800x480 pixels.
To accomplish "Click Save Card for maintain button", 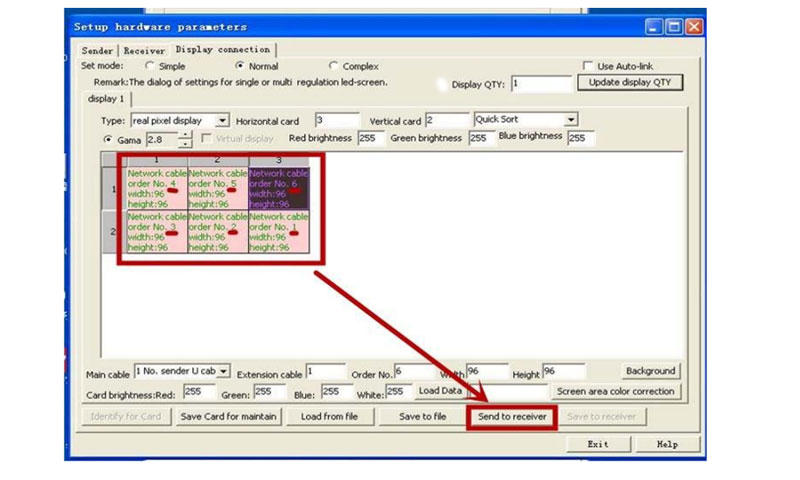I will tap(228, 417).
